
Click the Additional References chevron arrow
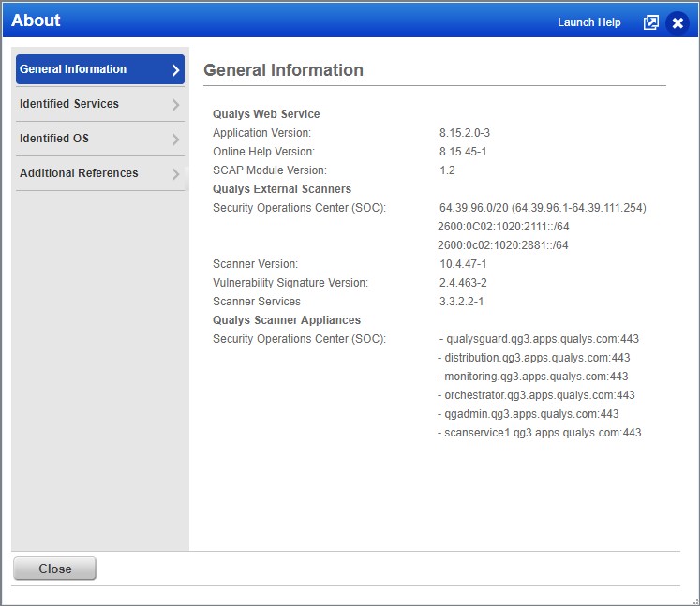pyautogui.click(x=175, y=174)
